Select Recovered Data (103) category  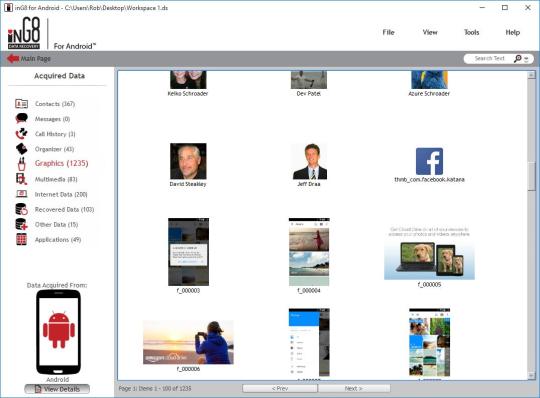point(64,209)
